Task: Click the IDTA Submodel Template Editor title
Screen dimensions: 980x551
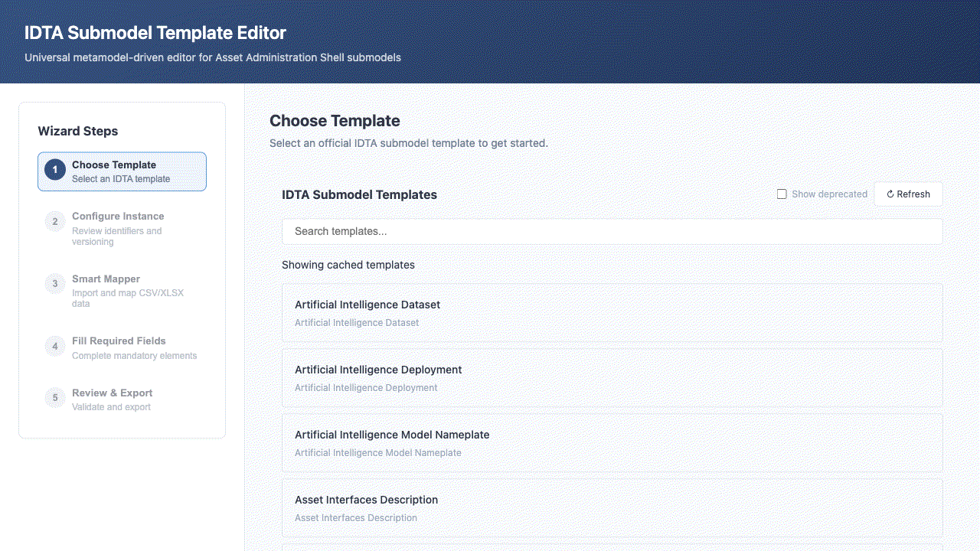Action: pyautogui.click(x=155, y=33)
